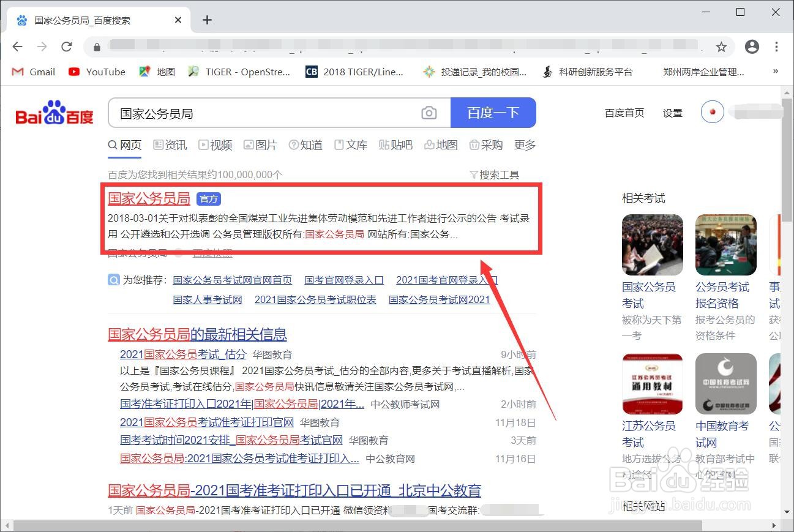Expand hidden bookmarks with double chevron
The height and width of the screenshot is (532, 794).
point(776,71)
